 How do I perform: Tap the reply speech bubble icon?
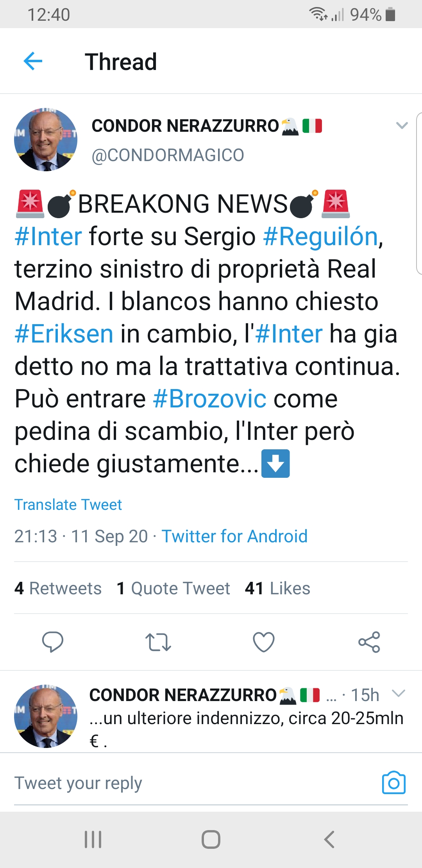point(53,642)
